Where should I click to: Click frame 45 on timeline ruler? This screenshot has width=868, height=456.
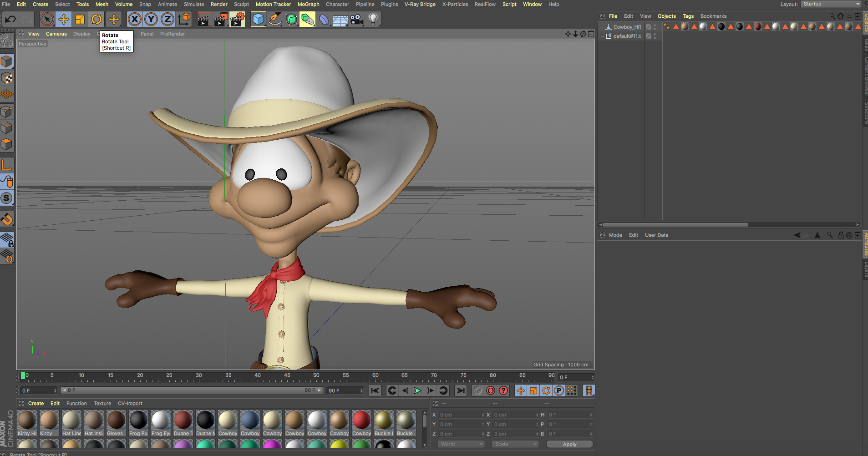[x=287, y=375]
